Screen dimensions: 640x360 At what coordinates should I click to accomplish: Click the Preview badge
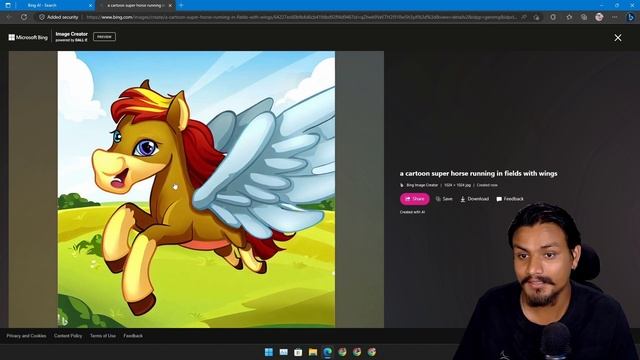[x=104, y=37]
